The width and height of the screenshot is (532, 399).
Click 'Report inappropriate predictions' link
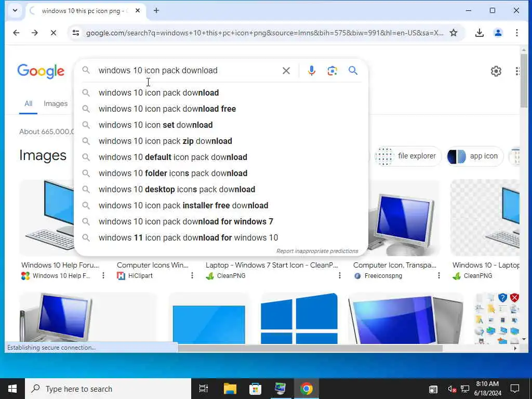point(317,251)
